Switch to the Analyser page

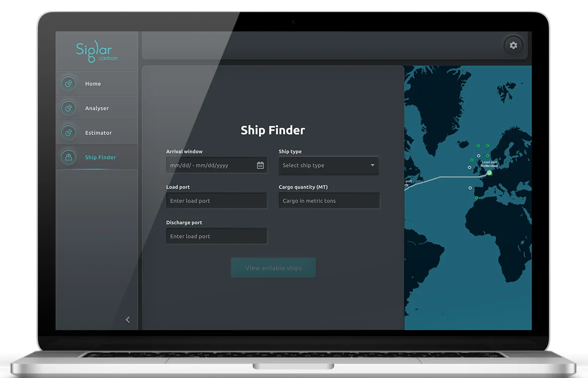(97, 108)
